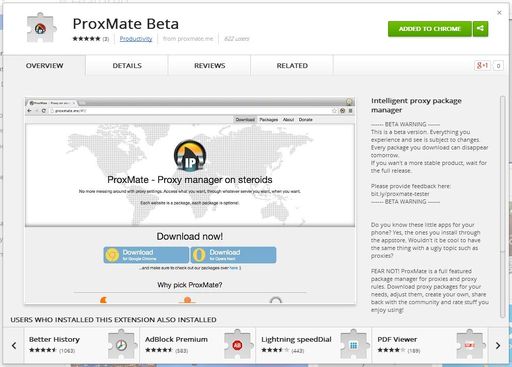Click the Lightning speedDial grid icon
The image size is (512, 367).
pos(354,345)
